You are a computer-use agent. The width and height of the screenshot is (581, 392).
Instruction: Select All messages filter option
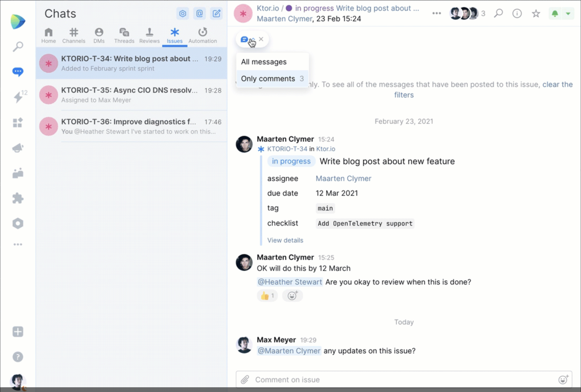tap(264, 62)
